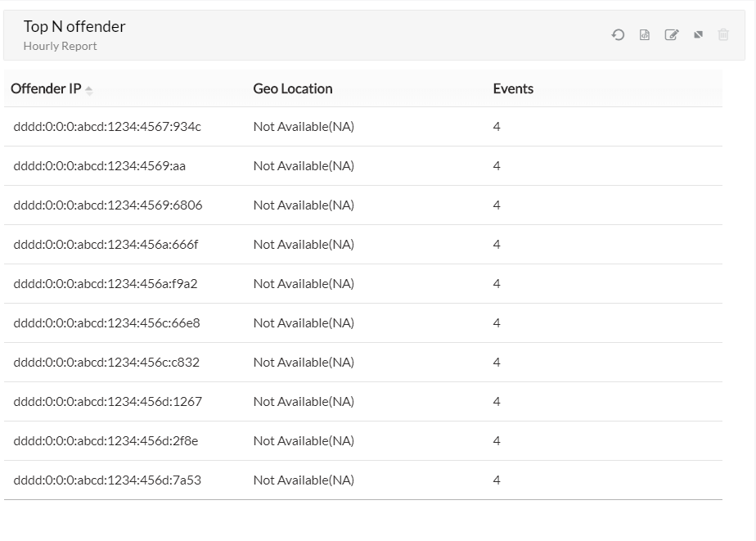756x541 pixels.
Task: Click the Geo Location column header
Action: (x=293, y=89)
